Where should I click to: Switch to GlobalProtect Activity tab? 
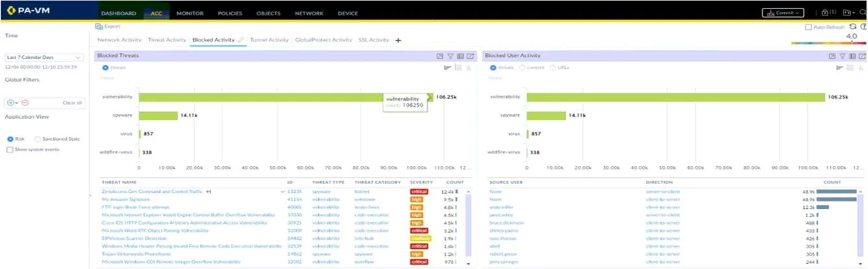[x=323, y=40]
